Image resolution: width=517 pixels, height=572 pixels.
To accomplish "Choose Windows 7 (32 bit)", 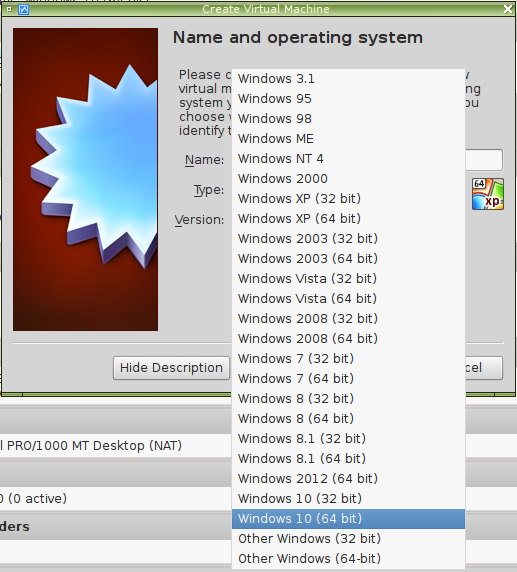I will [348, 359].
